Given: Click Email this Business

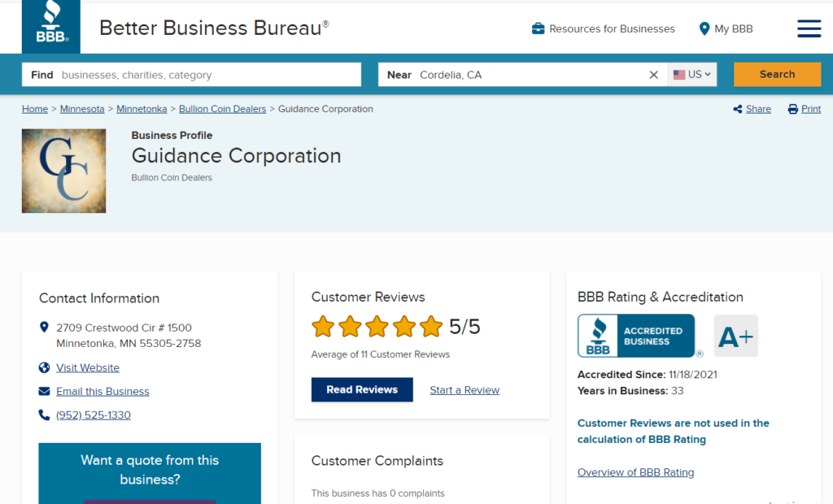Looking at the screenshot, I should click(102, 391).
